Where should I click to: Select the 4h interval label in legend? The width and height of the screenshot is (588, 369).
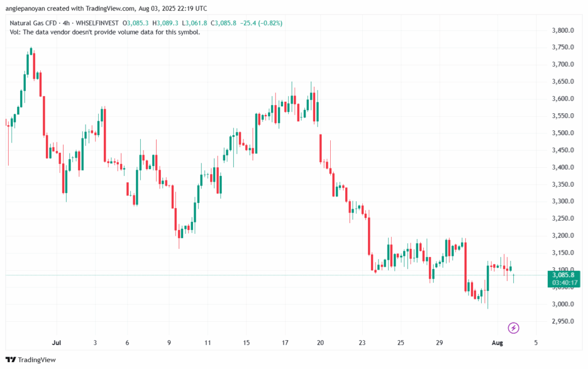pos(66,23)
